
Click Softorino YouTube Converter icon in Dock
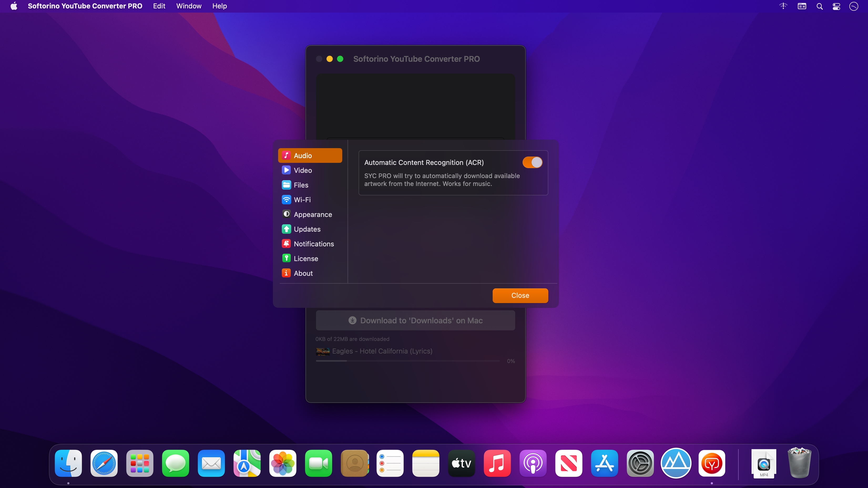pyautogui.click(x=712, y=463)
